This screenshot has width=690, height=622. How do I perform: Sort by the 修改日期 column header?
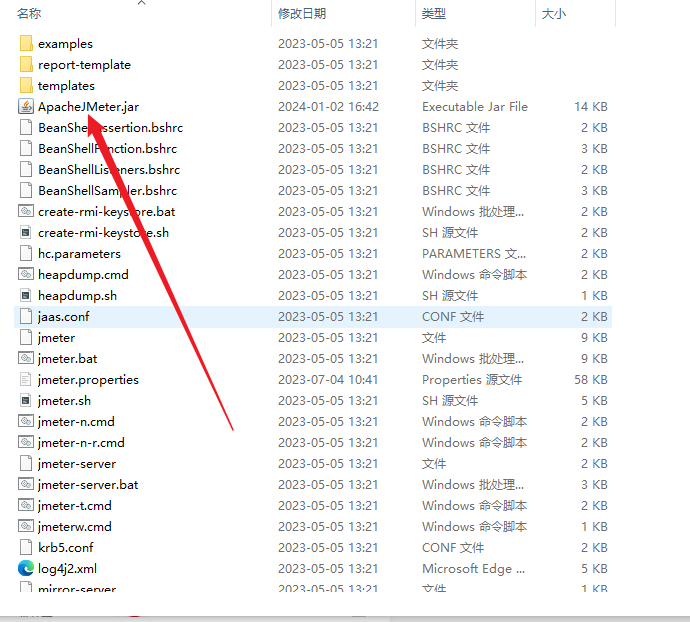pyautogui.click(x=302, y=14)
